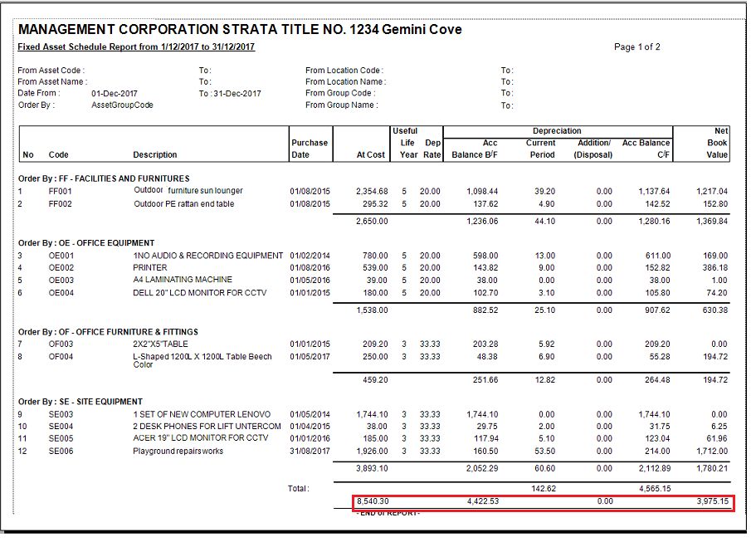
Task: Click the Purchase Date column header
Action: [310, 149]
